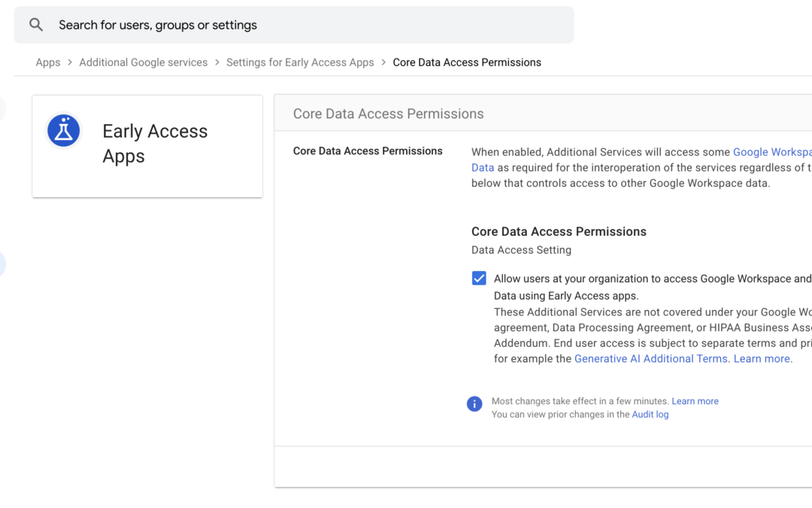The height and width of the screenshot is (508, 812).
Task: Open Settings for Early Access Apps breadcrumb
Action: coord(300,62)
